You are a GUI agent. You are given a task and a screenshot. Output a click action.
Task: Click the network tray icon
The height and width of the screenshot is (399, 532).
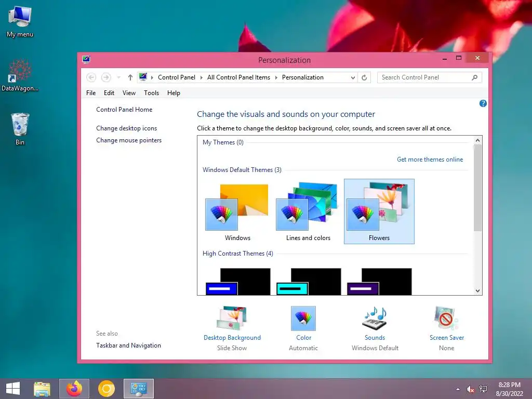click(x=483, y=389)
